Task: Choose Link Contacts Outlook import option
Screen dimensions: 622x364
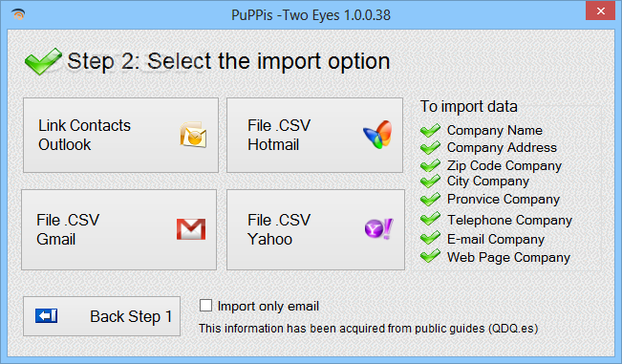Action: click(x=120, y=136)
